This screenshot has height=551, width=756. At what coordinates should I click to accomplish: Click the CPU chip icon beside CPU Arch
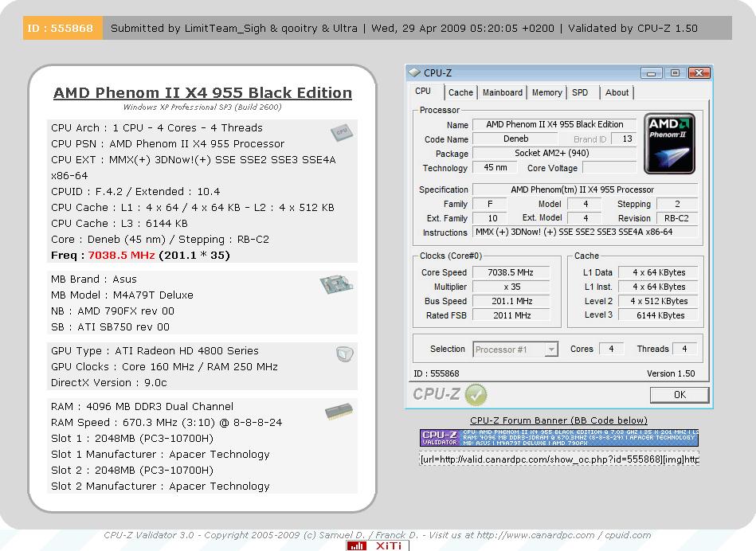pos(342,132)
